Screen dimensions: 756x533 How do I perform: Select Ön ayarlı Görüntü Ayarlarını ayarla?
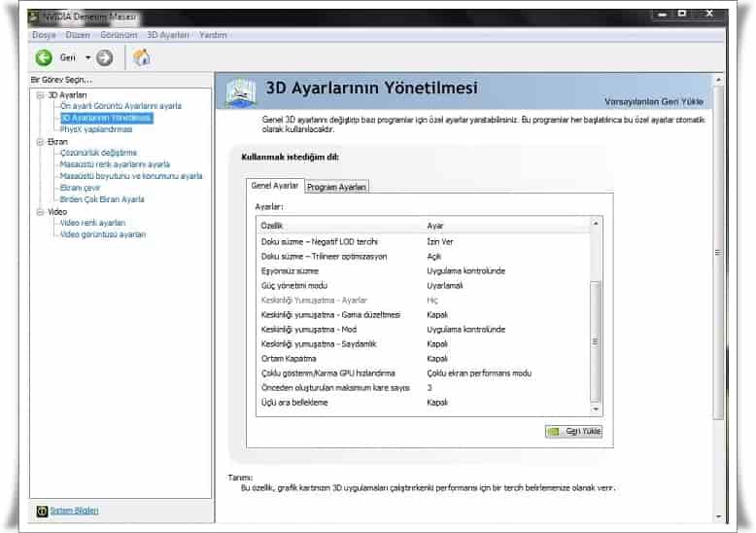click(x=120, y=106)
